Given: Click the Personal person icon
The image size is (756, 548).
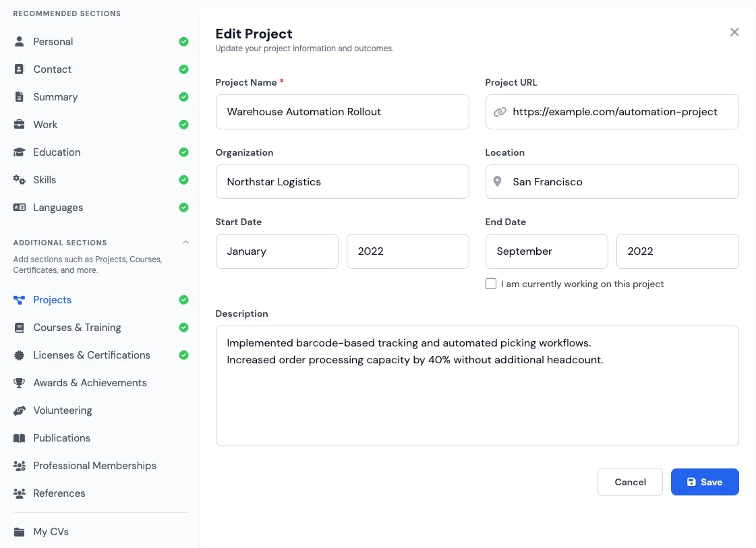Looking at the screenshot, I should pyautogui.click(x=20, y=41).
